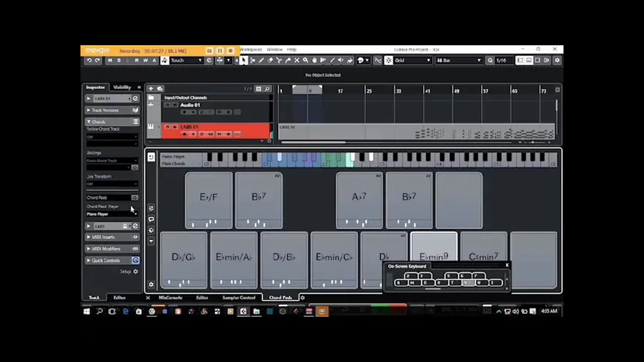Close the On-Screen Keyboard panel
This screenshot has height=362, width=644.
507,265
